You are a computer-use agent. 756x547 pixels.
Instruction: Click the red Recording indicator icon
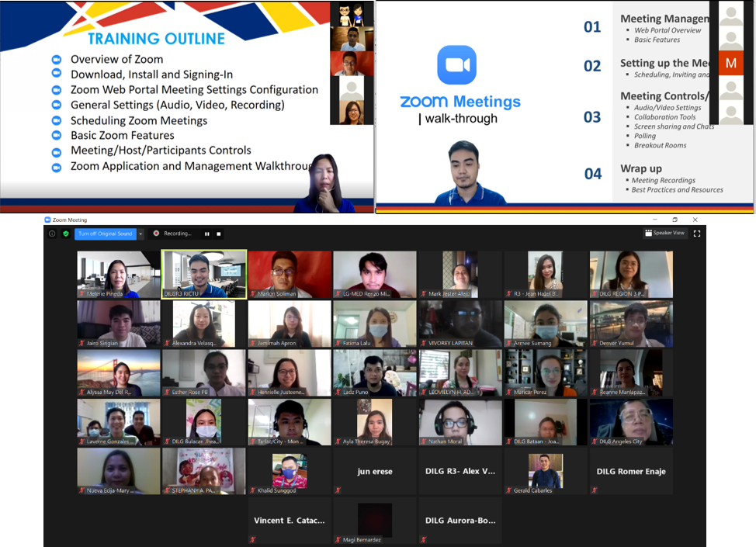pyautogui.click(x=156, y=234)
